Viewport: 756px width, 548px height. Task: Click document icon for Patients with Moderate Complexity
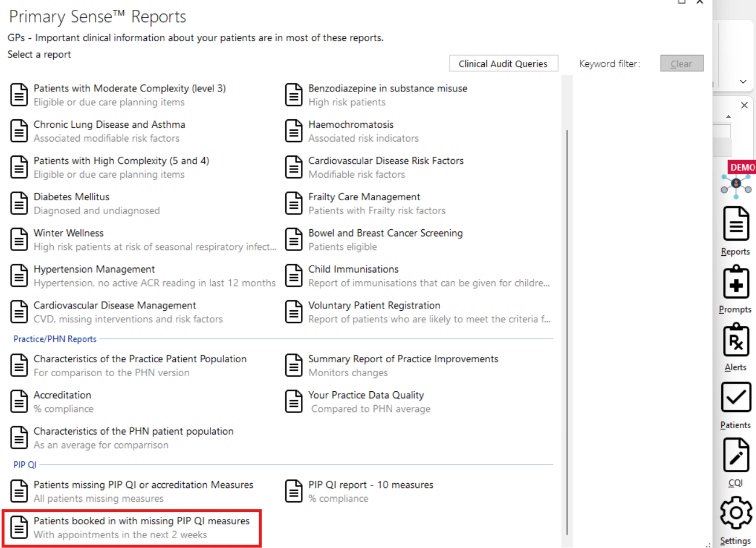pos(19,95)
